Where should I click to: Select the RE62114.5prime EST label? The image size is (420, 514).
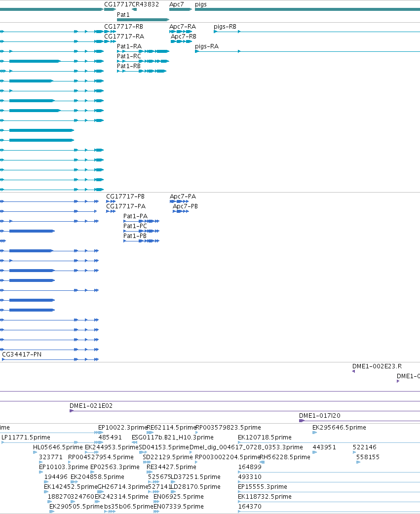point(171,428)
